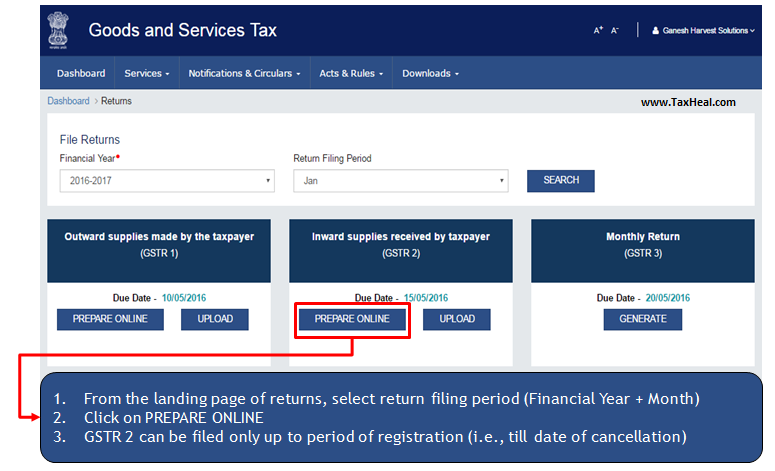Select the Outward supplies GSTR 1 tile header
775x471 pixels.
coord(159,245)
